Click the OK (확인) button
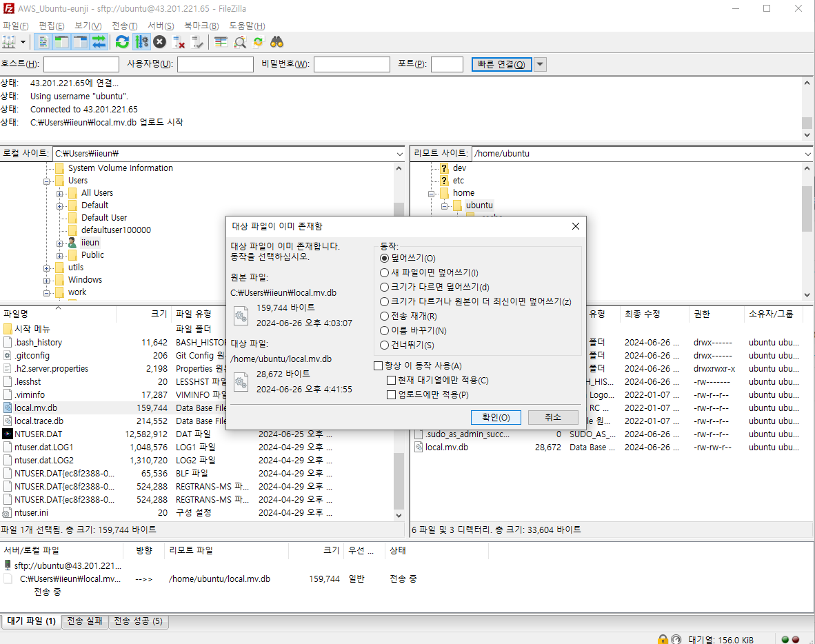 point(496,417)
